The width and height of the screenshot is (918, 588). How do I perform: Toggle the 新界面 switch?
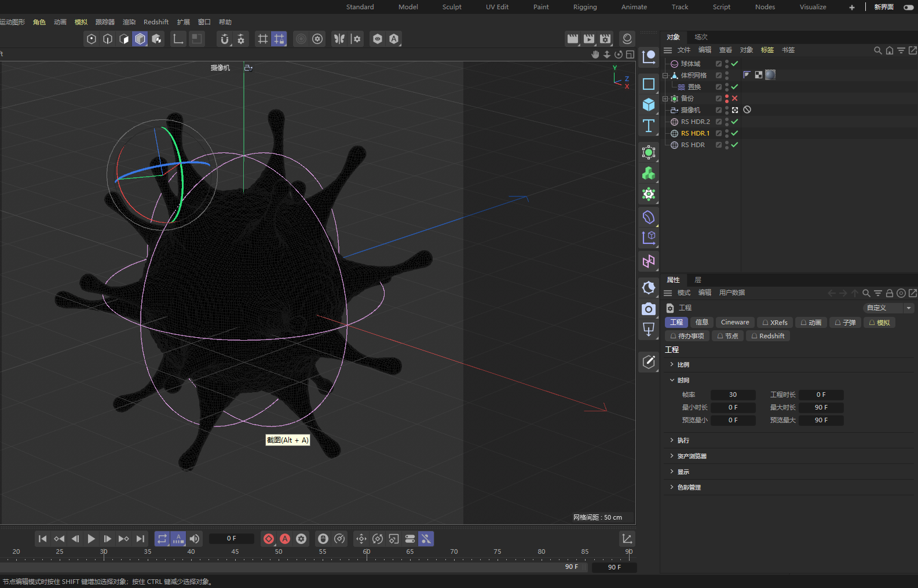908,7
